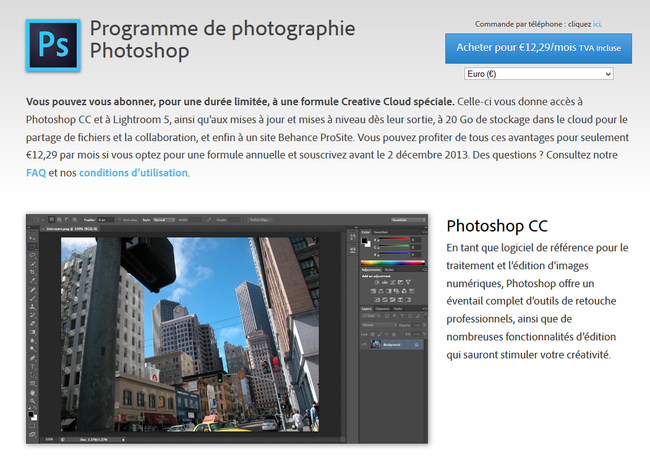Screen dimensions: 650x458
Task: Click Add to Selection mode icon
Action: (59, 220)
